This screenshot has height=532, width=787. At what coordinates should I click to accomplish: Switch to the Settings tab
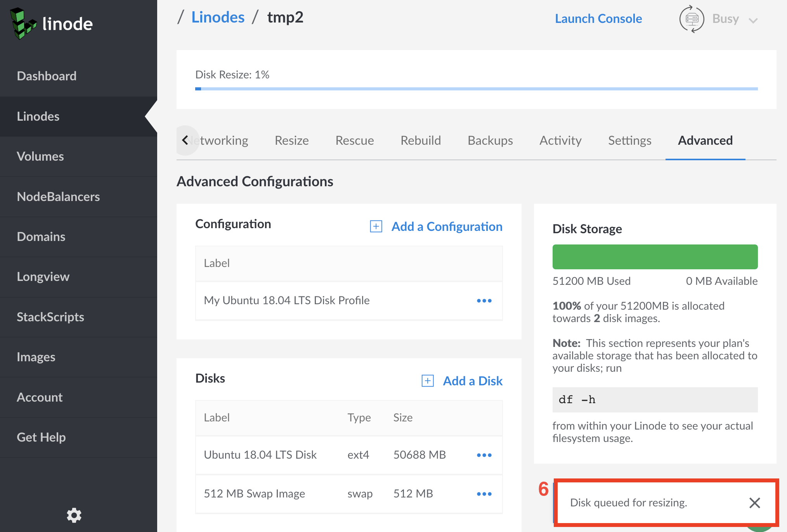tap(629, 140)
